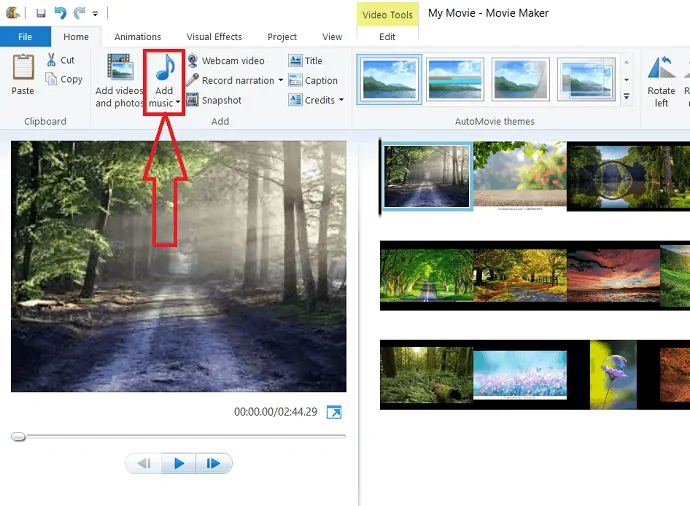Click Add videos and photos
This screenshot has height=506, width=690.
pyautogui.click(x=119, y=81)
